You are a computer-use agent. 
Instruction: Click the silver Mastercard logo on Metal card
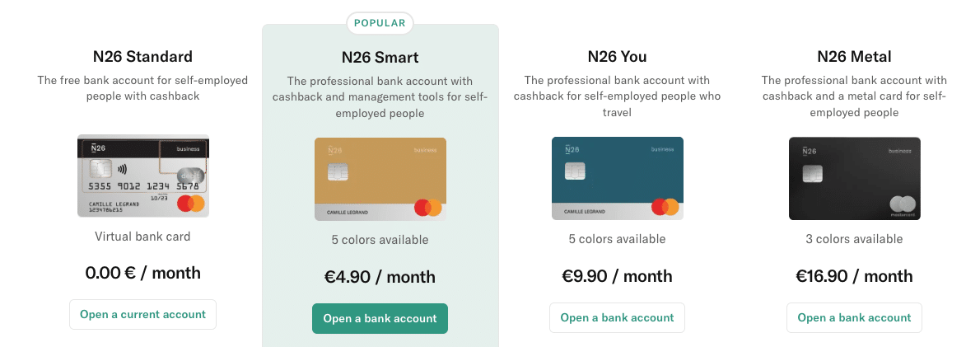[903, 204]
